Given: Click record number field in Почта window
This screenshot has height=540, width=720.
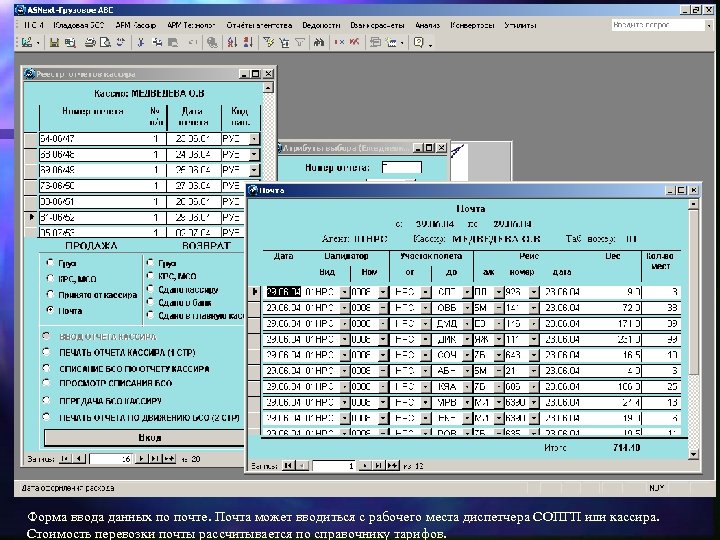Looking at the screenshot, I should (x=334, y=466).
